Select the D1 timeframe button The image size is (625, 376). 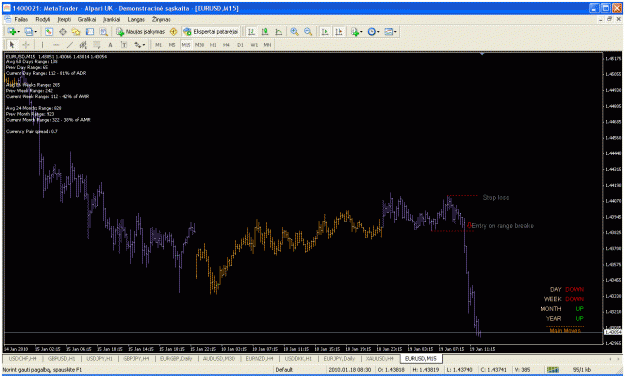point(240,45)
